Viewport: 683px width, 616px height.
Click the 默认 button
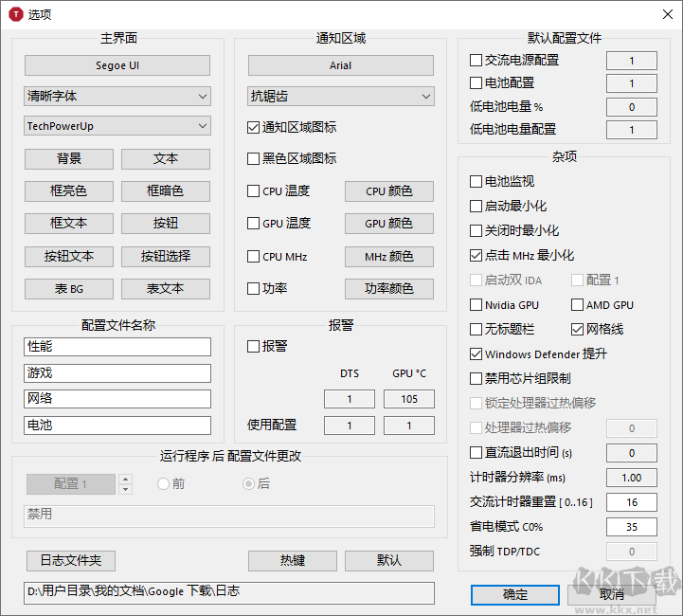(x=389, y=561)
